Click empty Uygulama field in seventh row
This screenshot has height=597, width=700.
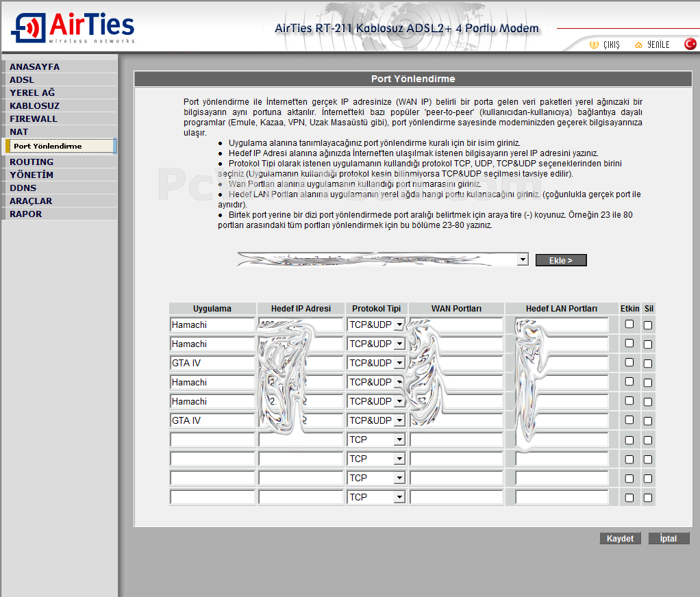(x=212, y=440)
